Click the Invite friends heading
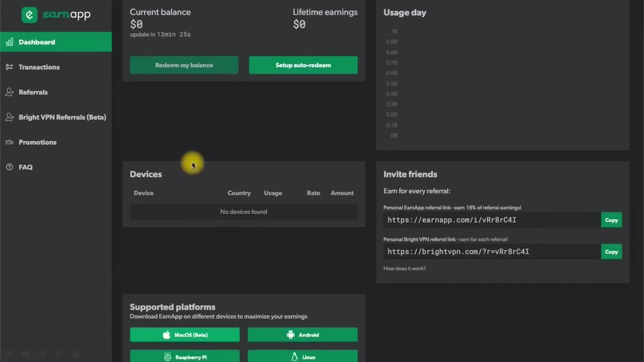The width and height of the screenshot is (644, 362). click(410, 174)
